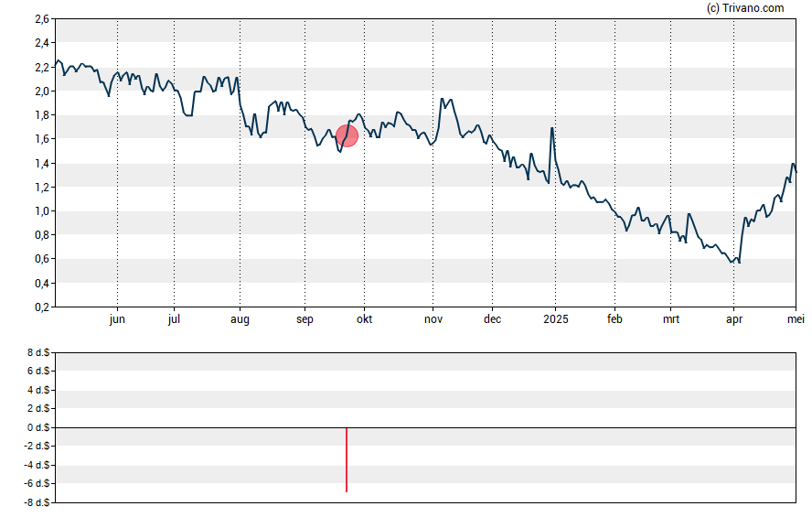Select the 'jul' month label
The width and height of the screenshot is (812, 517).
click(x=174, y=319)
